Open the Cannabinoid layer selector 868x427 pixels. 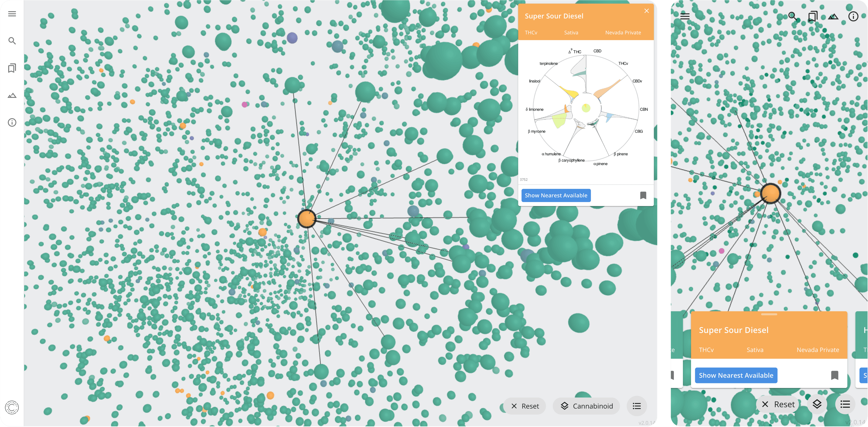(586, 406)
